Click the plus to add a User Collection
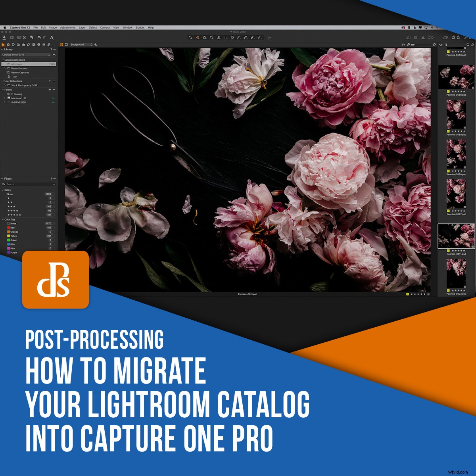 50,81
